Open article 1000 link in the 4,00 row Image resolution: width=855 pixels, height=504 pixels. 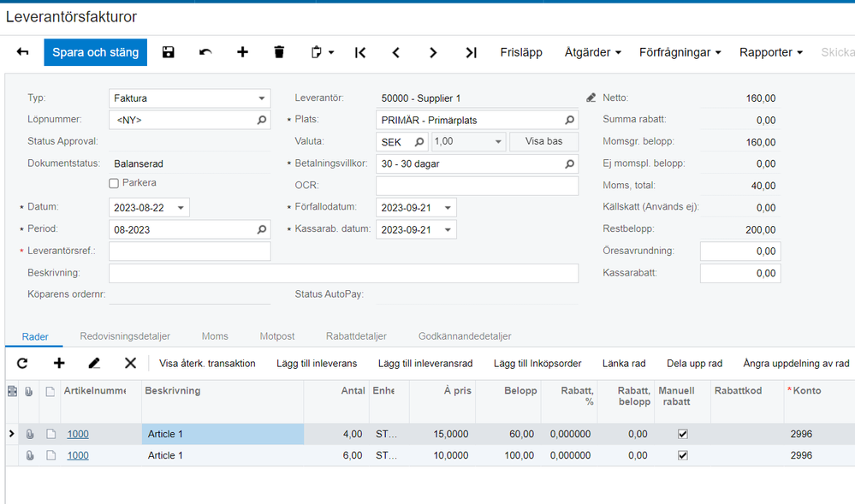tap(77, 434)
